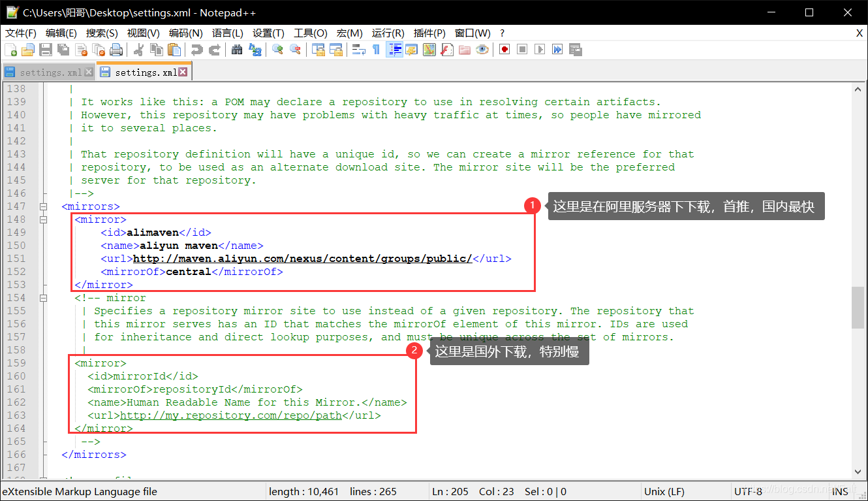
Task: Open the Replace dialog toolbar icon
Action: [255, 50]
